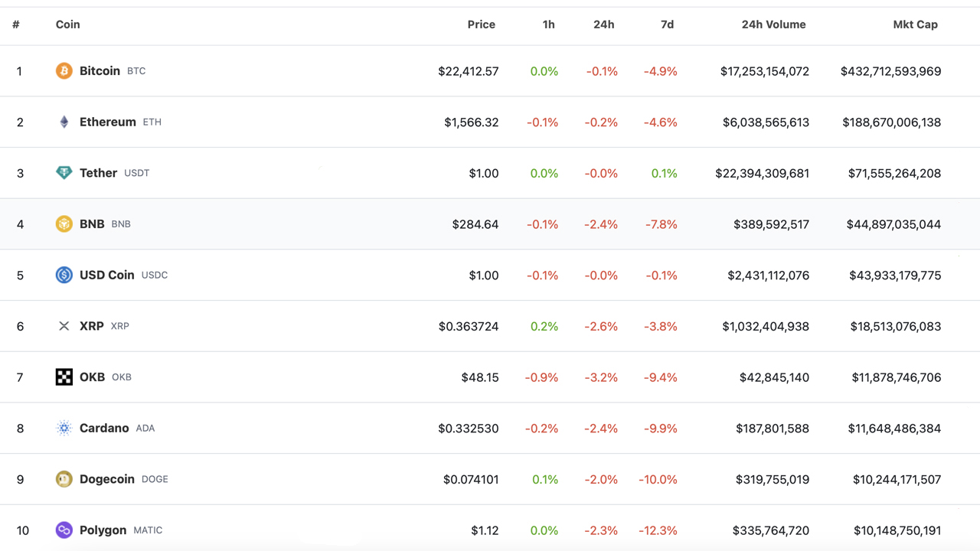Click Cardano price $0.332530

[x=469, y=429]
